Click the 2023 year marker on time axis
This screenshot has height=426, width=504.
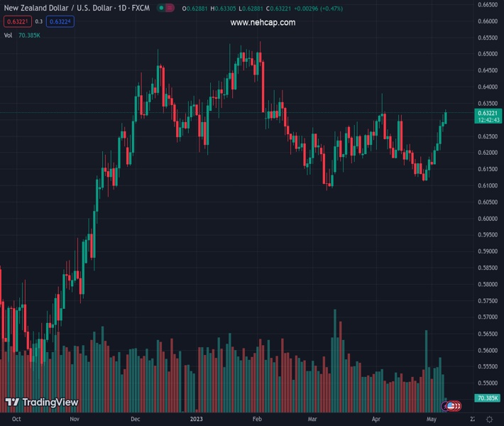tap(197, 420)
